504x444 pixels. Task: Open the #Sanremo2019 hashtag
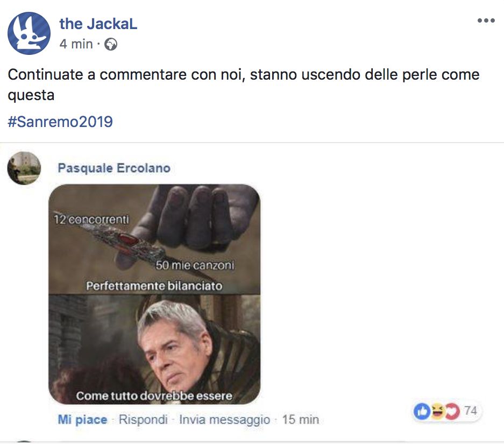[x=60, y=122]
